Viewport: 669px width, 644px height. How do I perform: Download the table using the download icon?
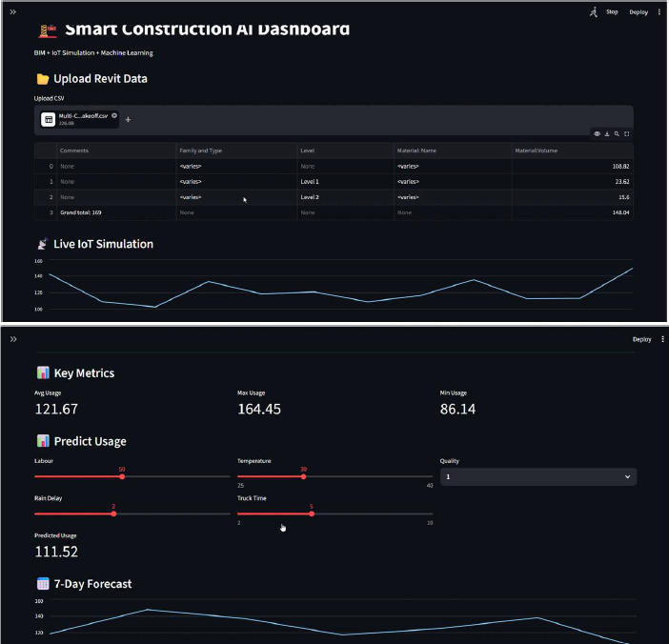(x=607, y=134)
